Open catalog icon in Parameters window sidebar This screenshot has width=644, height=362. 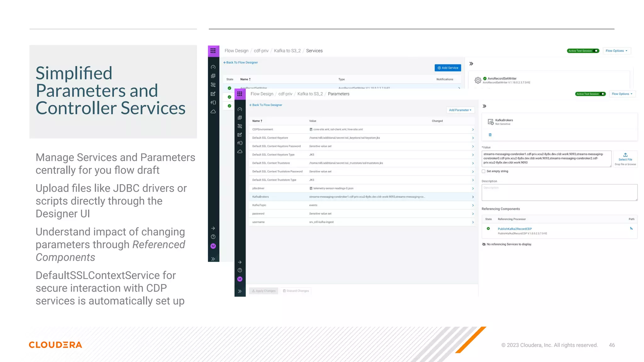(x=240, y=118)
